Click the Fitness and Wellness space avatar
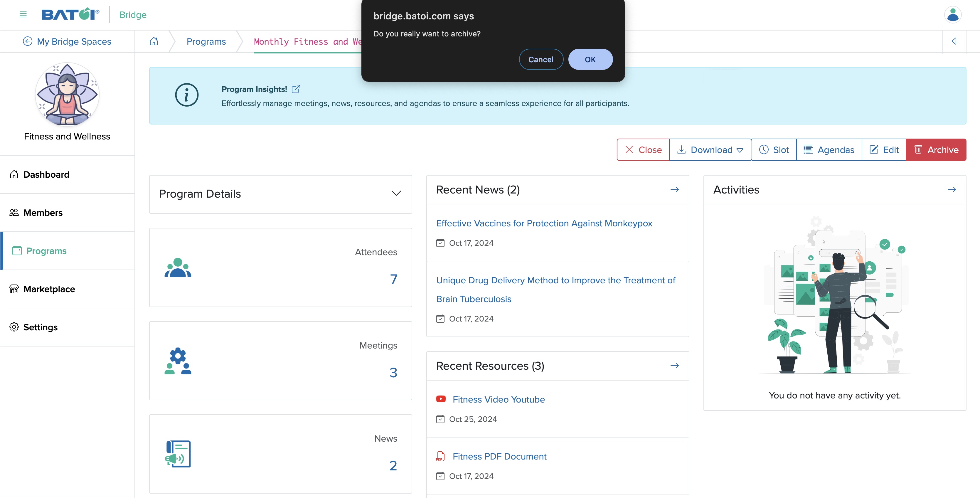The height and width of the screenshot is (498, 980). 67,94
